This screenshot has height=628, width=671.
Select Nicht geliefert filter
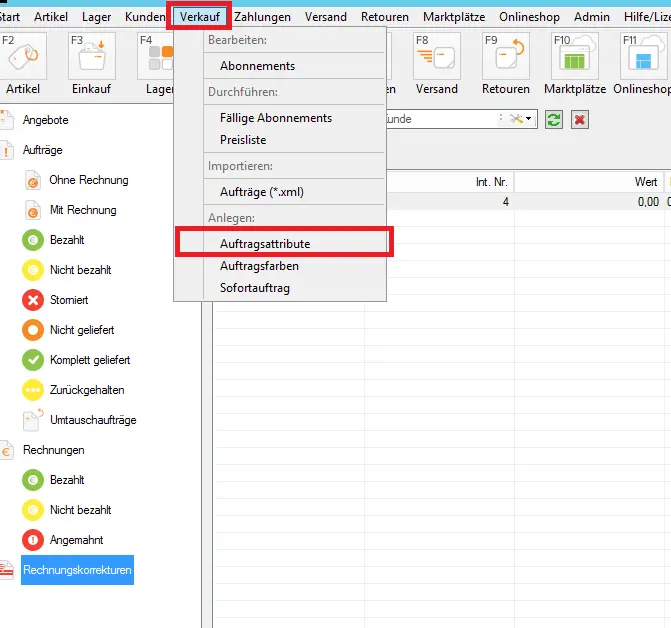82,329
